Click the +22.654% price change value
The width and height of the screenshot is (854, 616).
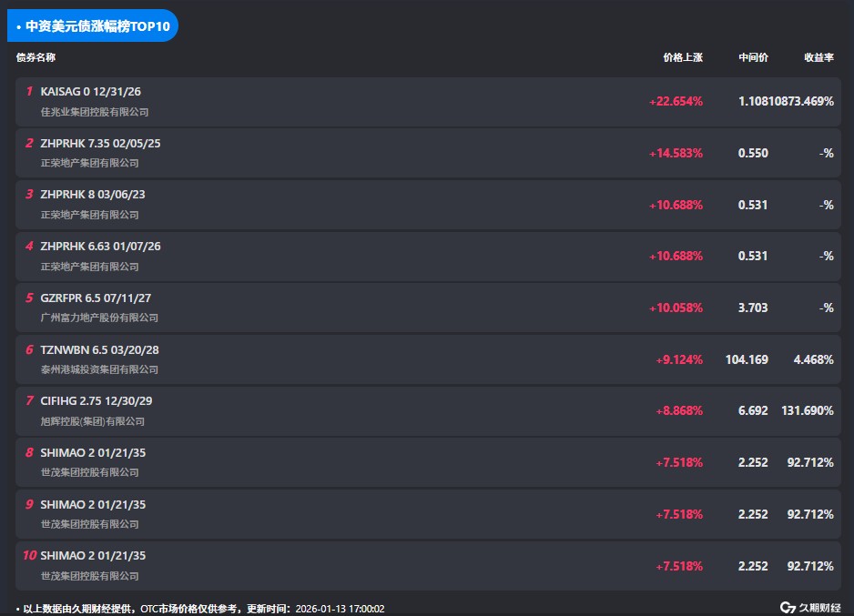coord(676,102)
